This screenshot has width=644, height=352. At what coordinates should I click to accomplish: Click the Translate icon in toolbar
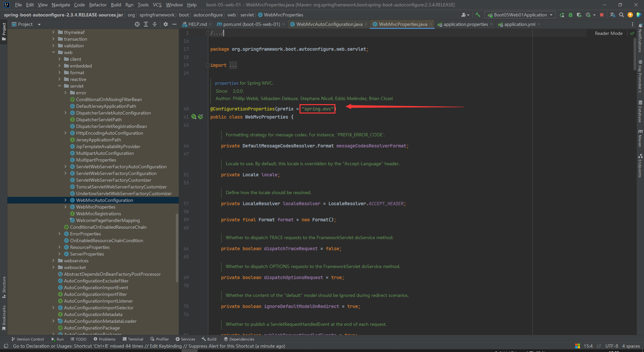(x=612, y=15)
